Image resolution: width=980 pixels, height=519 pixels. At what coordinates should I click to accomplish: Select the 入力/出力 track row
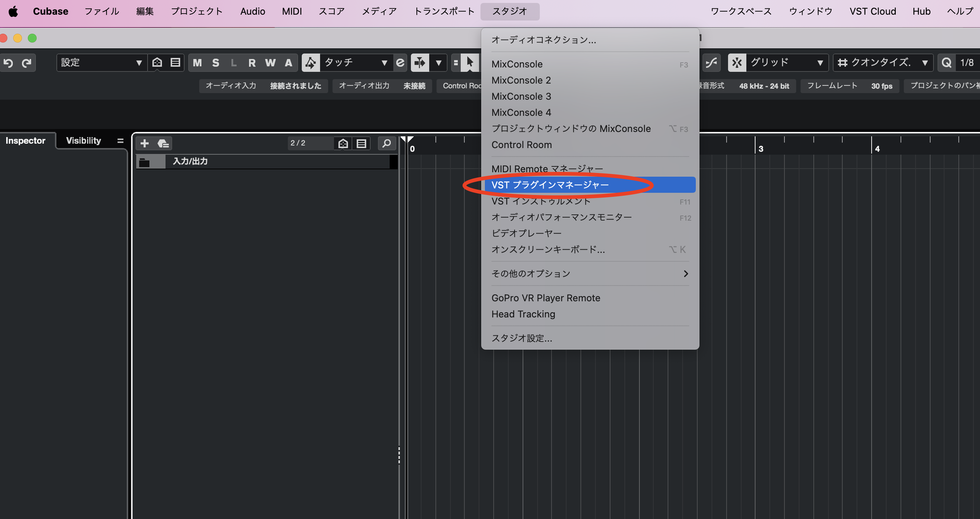coord(266,161)
